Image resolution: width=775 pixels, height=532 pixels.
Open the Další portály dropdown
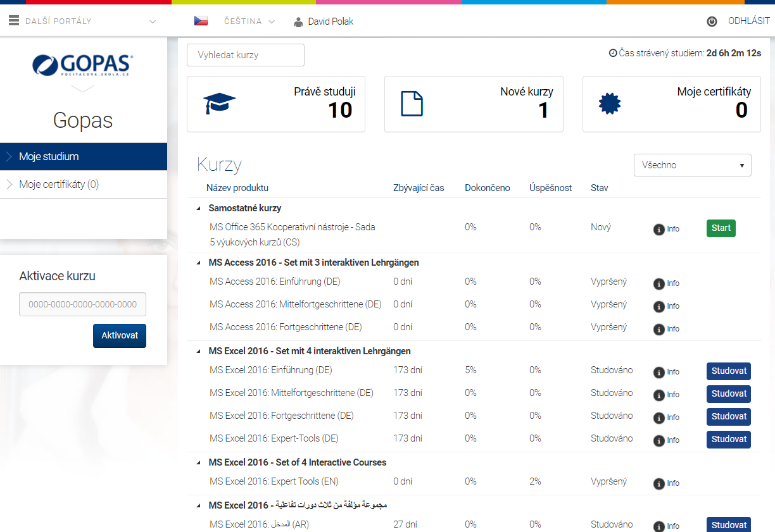82,22
